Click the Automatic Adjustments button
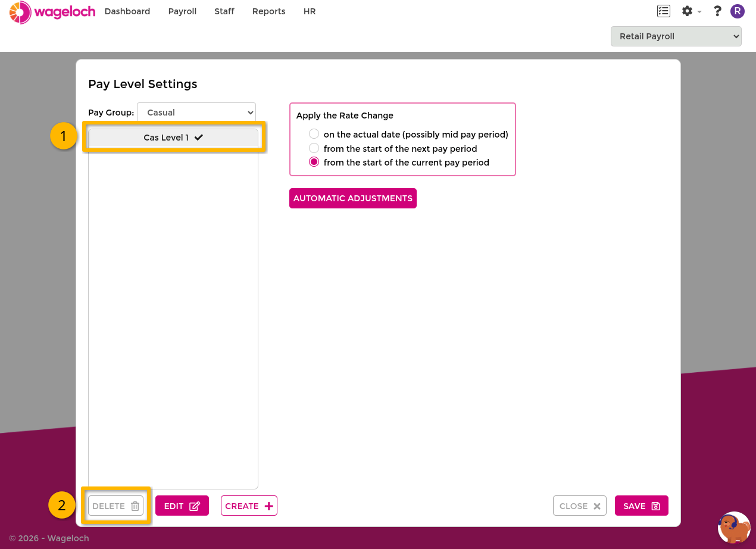 tap(353, 198)
